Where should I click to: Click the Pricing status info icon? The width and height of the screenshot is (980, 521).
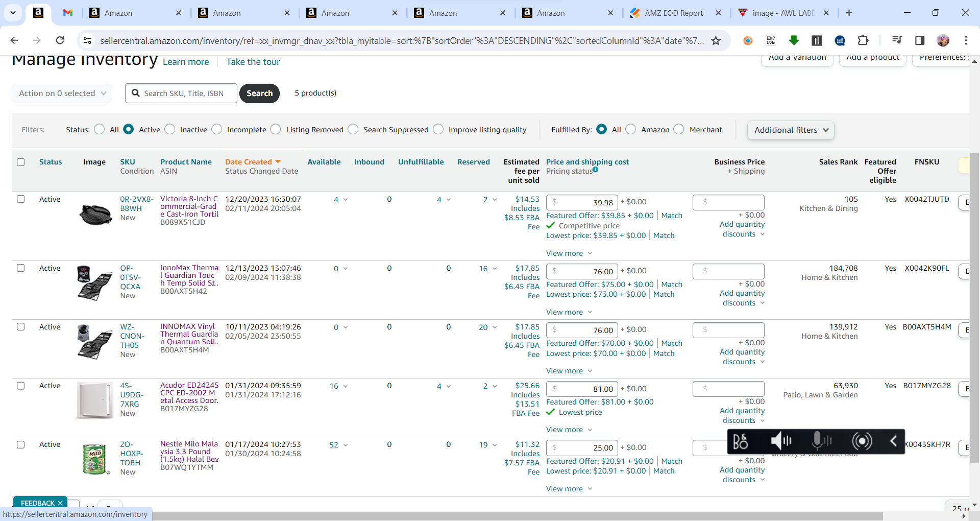click(595, 170)
